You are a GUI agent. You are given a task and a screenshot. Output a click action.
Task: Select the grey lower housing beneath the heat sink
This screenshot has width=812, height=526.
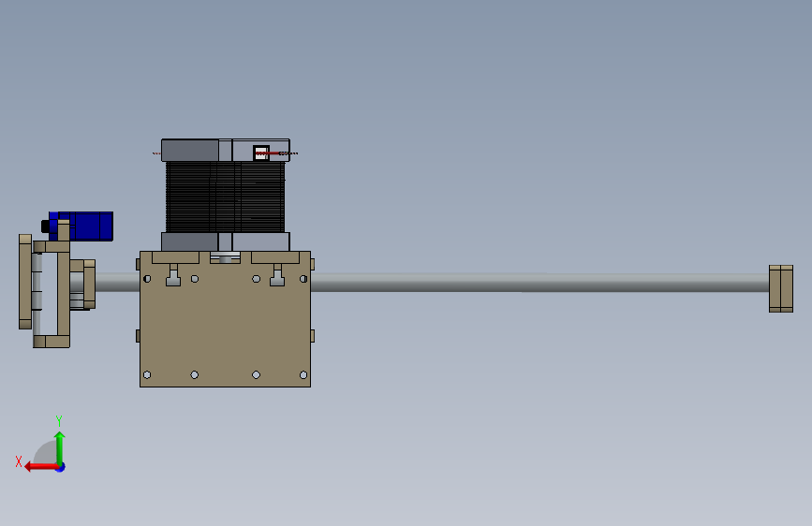[226, 241]
